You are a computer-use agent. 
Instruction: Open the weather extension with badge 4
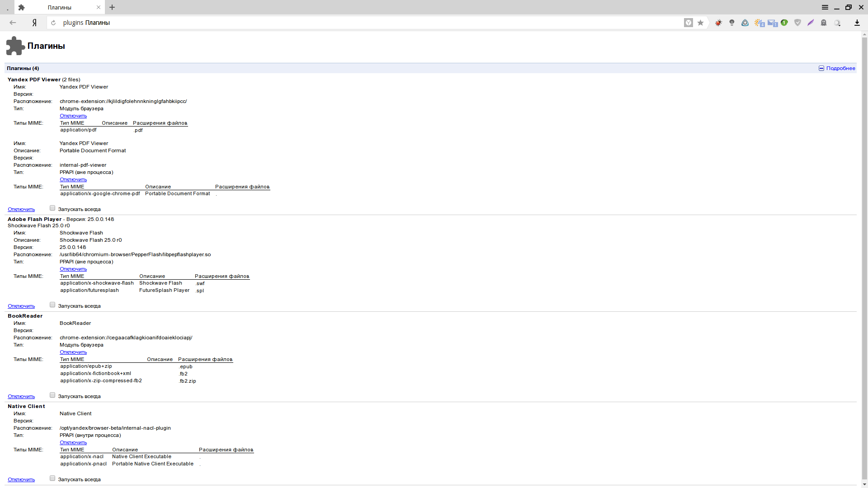coord(759,23)
